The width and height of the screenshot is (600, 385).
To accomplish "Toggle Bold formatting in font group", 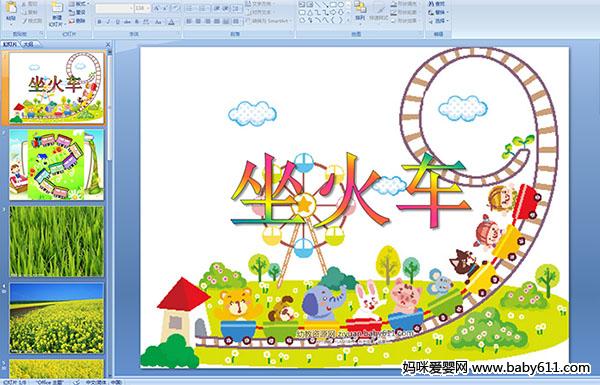I will tap(100, 22).
